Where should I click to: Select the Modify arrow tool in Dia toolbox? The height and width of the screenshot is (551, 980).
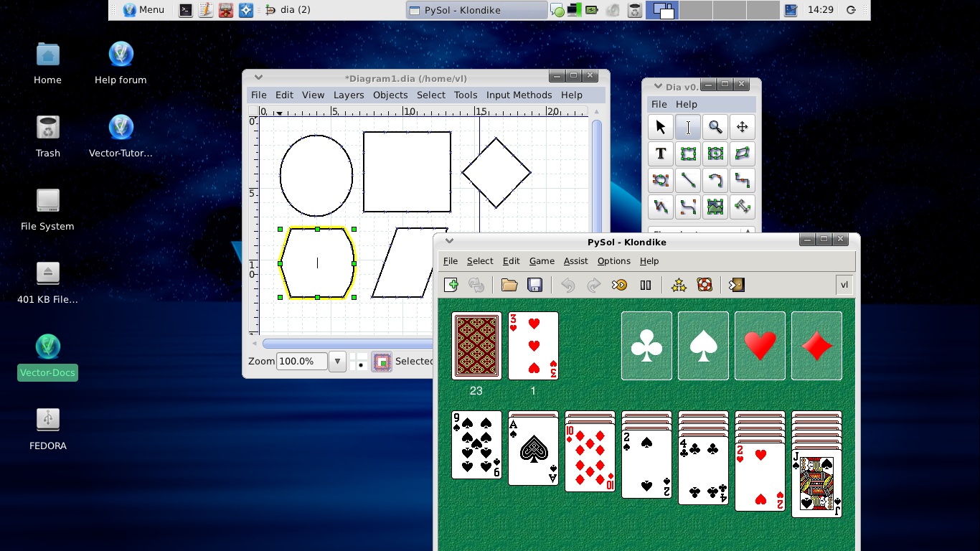[x=661, y=127]
